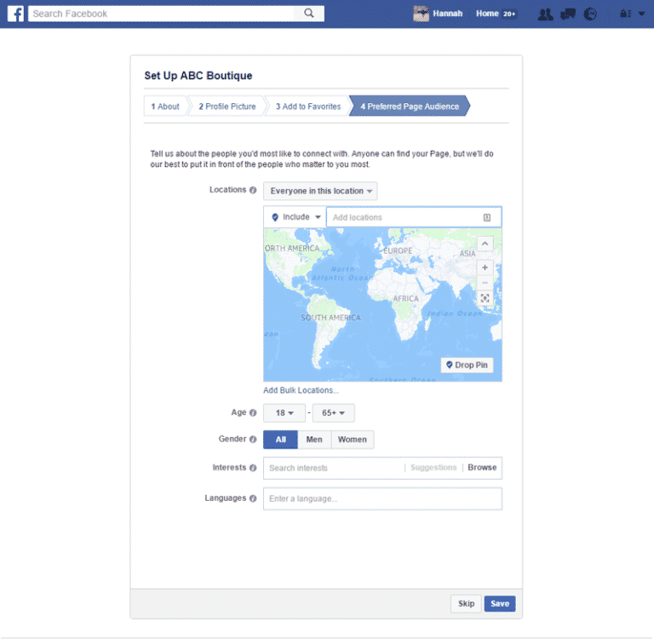The width and height of the screenshot is (654, 644).
Task: Go to step 2 Profile Picture
Action: [227, 106]
